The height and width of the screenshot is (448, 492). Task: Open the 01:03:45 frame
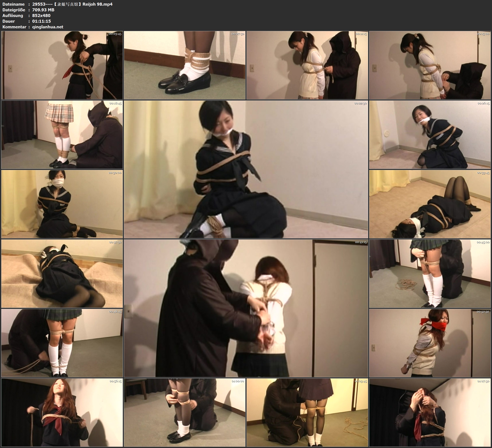tap(307, 412)
